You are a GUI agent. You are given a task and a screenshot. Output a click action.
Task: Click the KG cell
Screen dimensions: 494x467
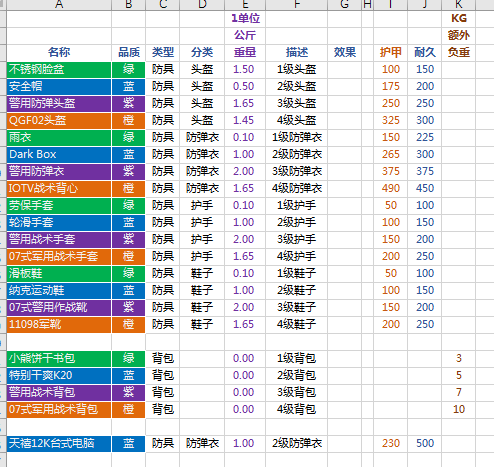click(x=459, y=19)
